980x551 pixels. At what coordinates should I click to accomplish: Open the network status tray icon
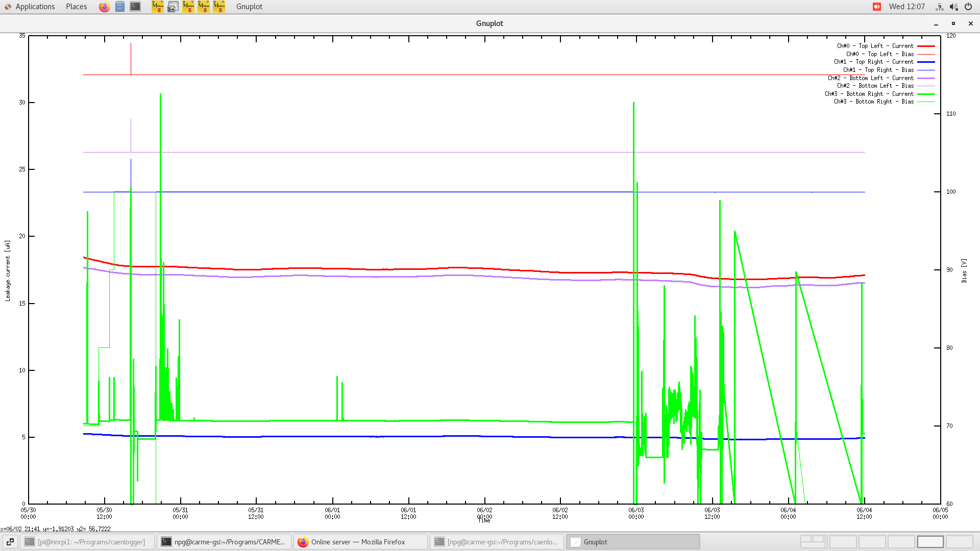pos(939,7)
